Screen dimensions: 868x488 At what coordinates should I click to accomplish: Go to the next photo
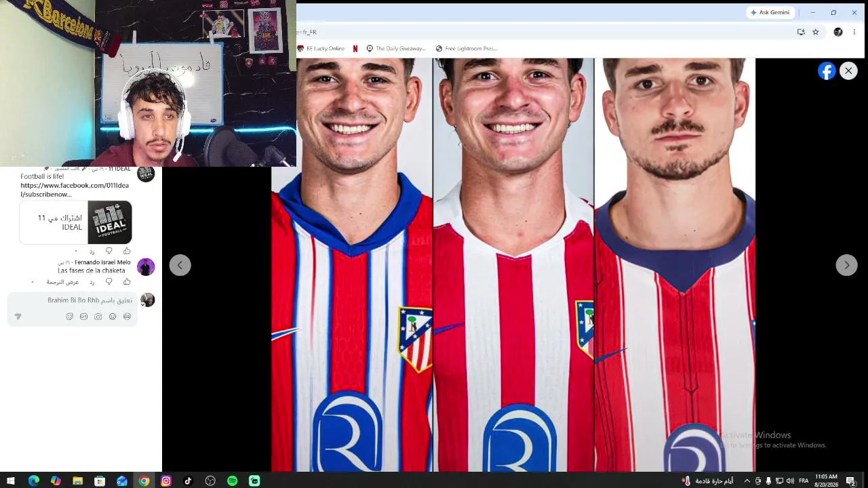pyautogui.click(x=846, y=265)
